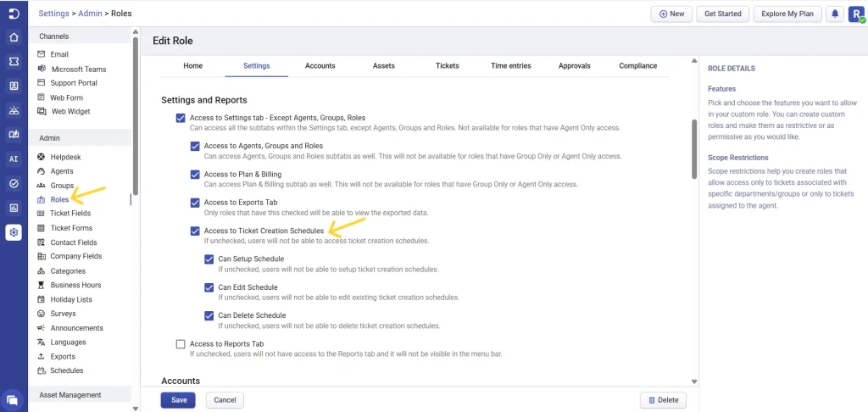The width and height of the screenshot is (868, 412).
Task: Uncheck Can Setup Schedule checkbox
Action: pyautogui.click(x=209, y=259)
